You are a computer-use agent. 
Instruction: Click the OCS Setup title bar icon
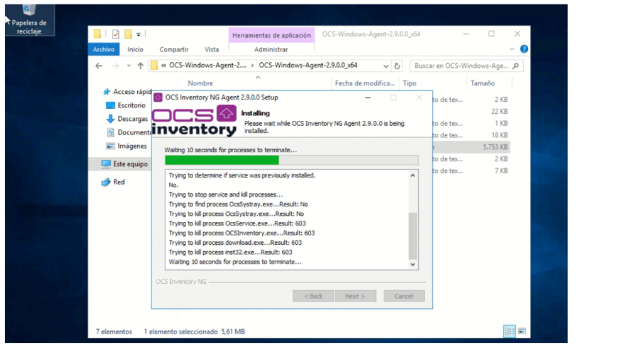pos(158,98)
